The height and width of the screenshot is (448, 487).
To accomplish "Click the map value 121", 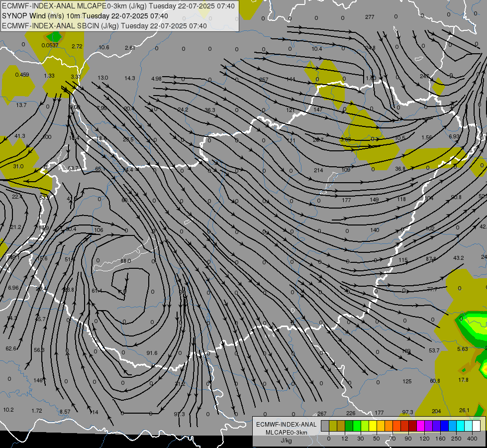I will pos(291,110).
